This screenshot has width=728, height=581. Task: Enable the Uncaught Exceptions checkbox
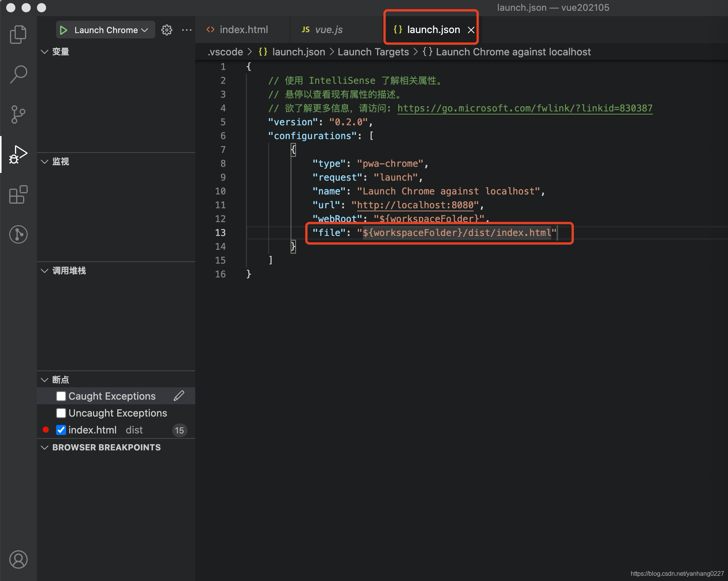pos(61,413)
